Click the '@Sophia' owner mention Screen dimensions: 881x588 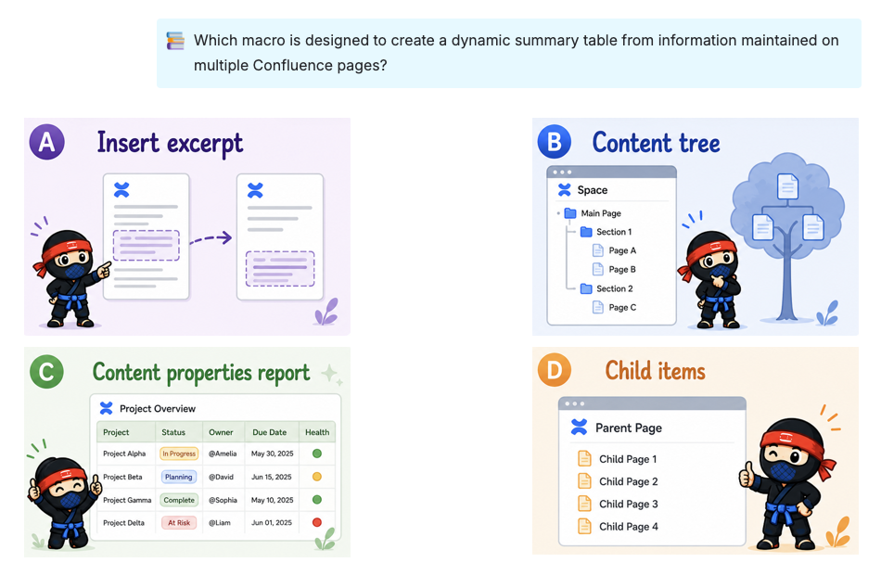point(223,500)
